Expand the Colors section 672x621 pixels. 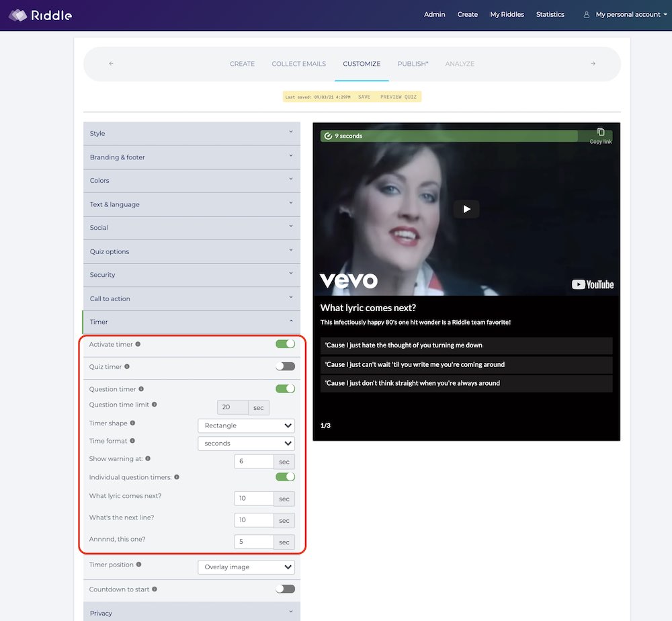192,180
